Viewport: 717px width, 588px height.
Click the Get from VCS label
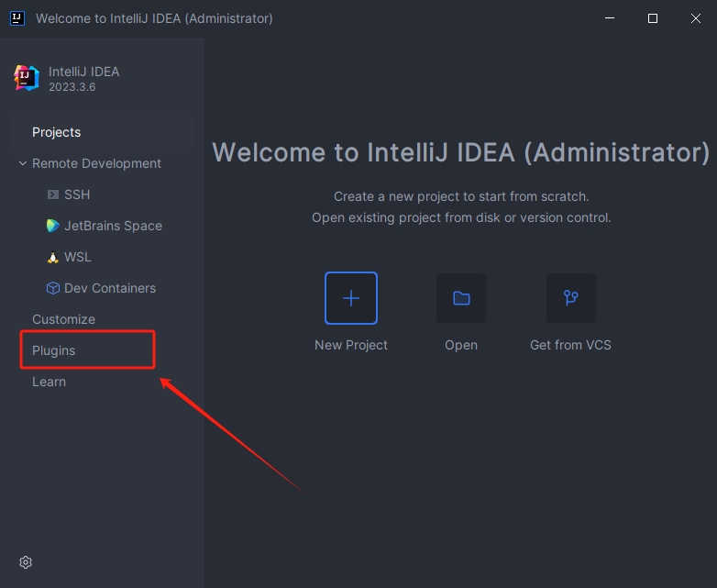click(x=570, y=345)
